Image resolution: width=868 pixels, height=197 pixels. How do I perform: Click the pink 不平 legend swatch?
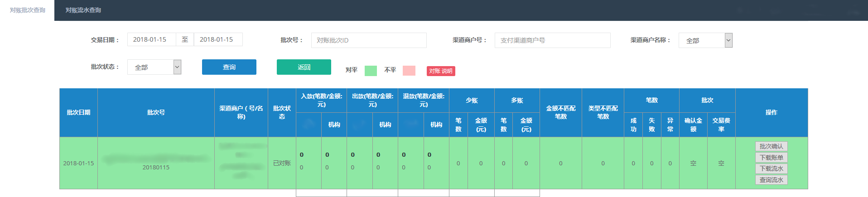point(409,71)
